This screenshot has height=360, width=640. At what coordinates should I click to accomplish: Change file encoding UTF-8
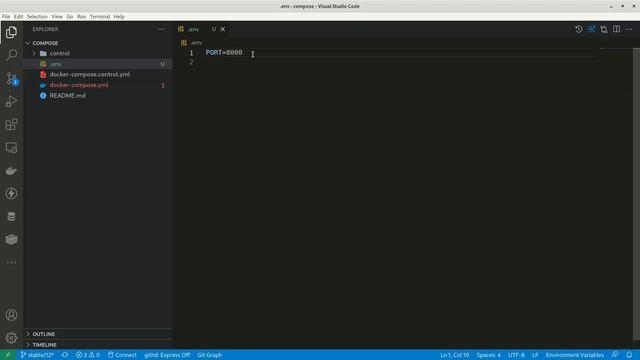(x=516, y=355)
